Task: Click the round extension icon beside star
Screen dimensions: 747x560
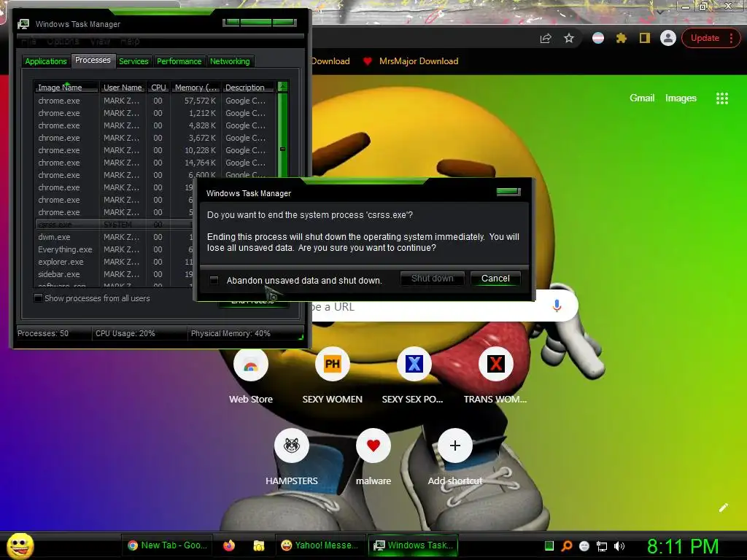Action: click(598, 38)
